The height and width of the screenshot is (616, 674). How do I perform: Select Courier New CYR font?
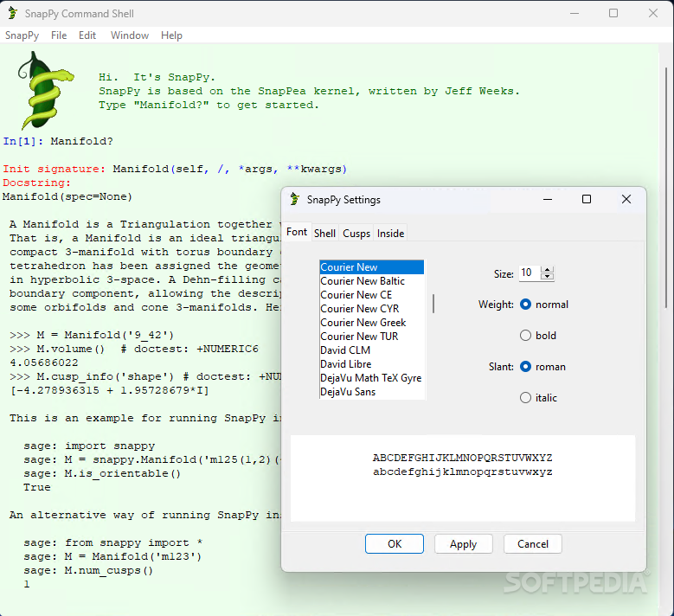tap(372, 309)
